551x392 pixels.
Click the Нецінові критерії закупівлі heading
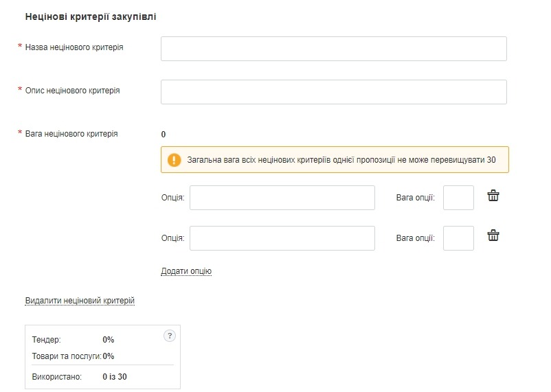click(91, 16)
